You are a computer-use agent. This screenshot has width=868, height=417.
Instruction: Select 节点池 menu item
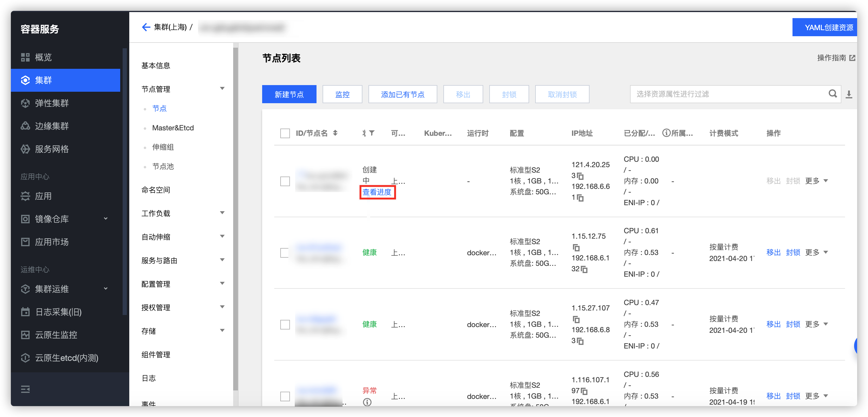pyautogui.click(x=163, y=167)
